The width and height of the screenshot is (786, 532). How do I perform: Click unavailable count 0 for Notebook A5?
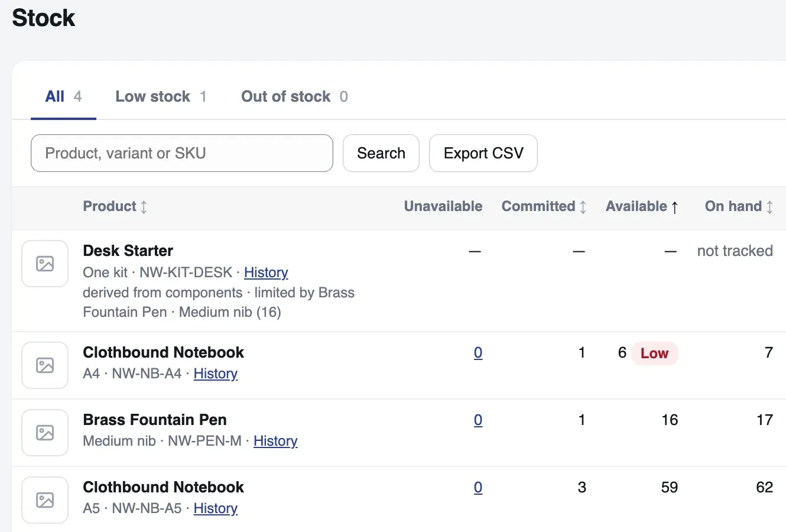(478, 488)
